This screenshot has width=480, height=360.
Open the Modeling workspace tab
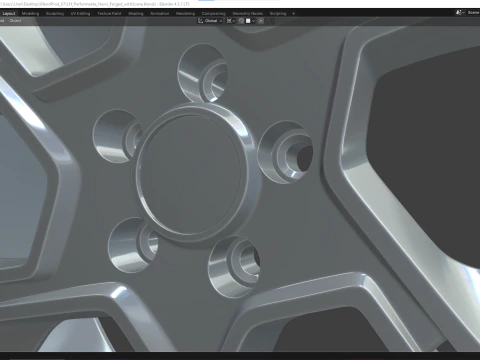click(30, 13)
